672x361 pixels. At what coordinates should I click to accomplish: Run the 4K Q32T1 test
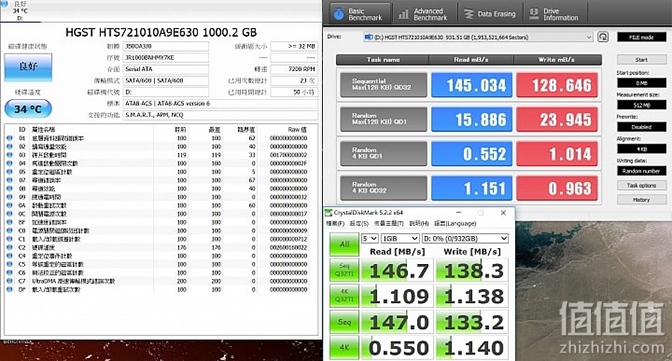tap(344, 295)
